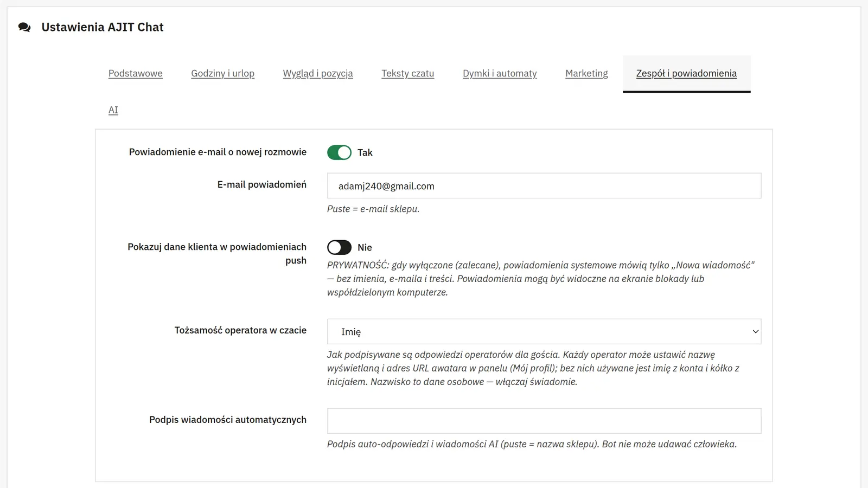
Task: Select the Zespół i powiadomienia tab
Action: pyautogui.click(x=686, y=73)
